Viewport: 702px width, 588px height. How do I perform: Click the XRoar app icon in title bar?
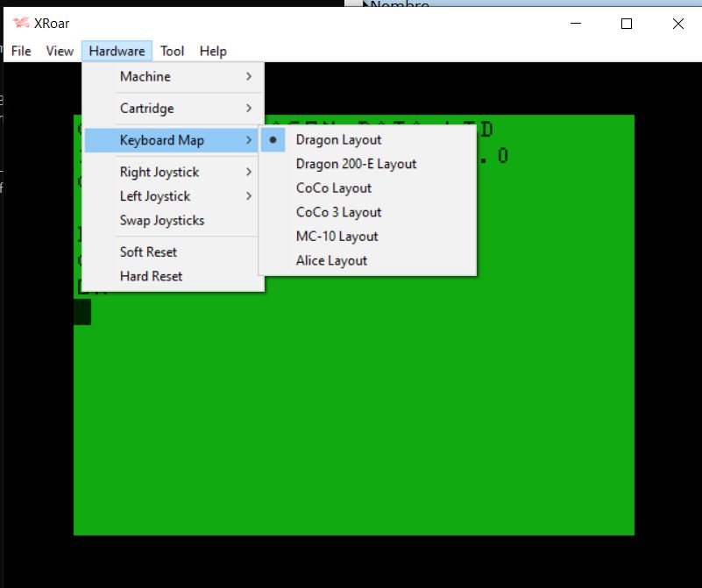tap(21, 24)
